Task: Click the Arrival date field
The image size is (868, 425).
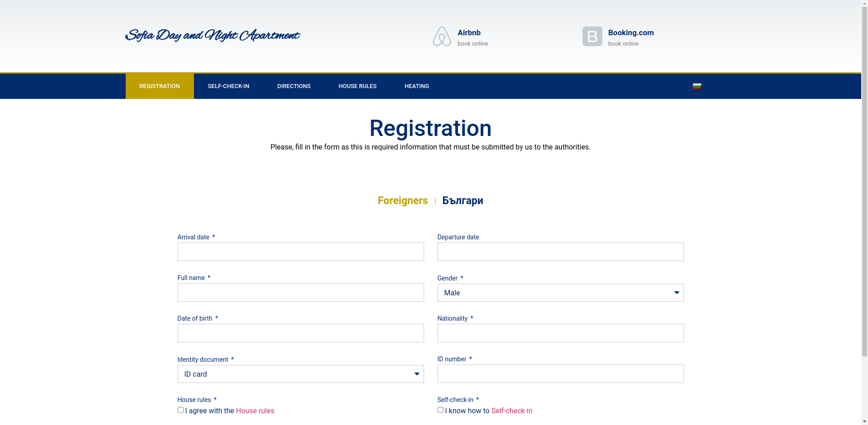Action: pyautogui.click(x=300, y=252)
